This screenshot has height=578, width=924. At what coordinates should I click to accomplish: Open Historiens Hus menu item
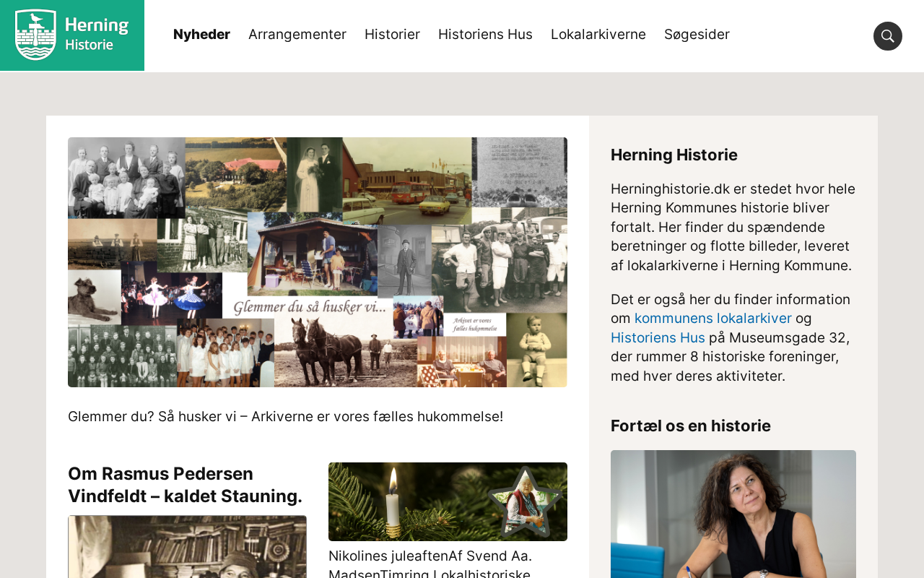click(485, 35)
